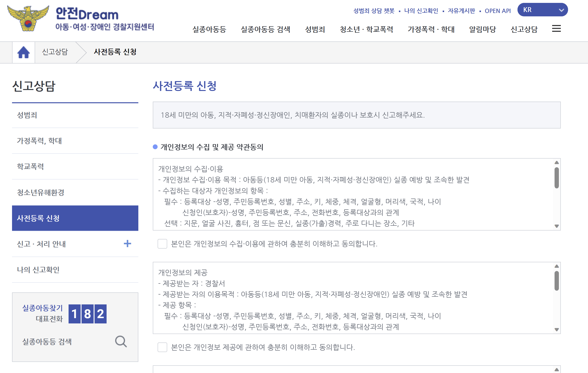Expand 신고·처리 안내 with plus icon

[127, 244]
